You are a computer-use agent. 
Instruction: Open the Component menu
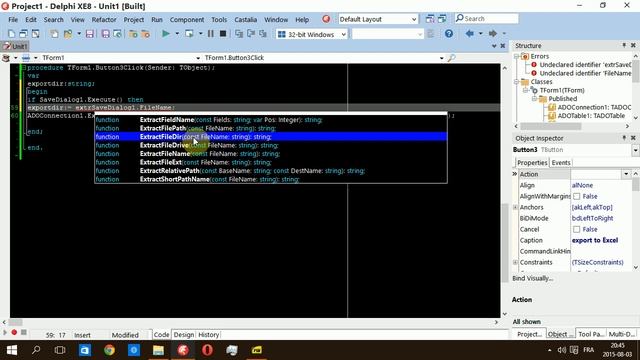187,20
